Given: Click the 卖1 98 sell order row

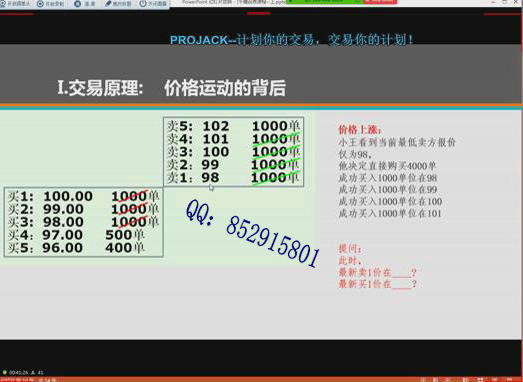Looking at the screenshot, I should tap(233, 178).
